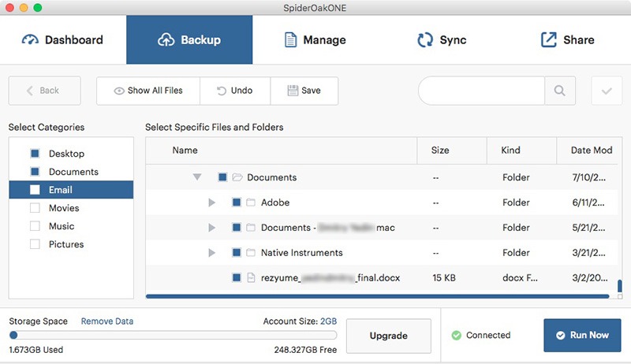Image resolution: width=631 pixels, height=364 pixels.
Task: Start backup with Run Now
Action: tap(582, 335)
